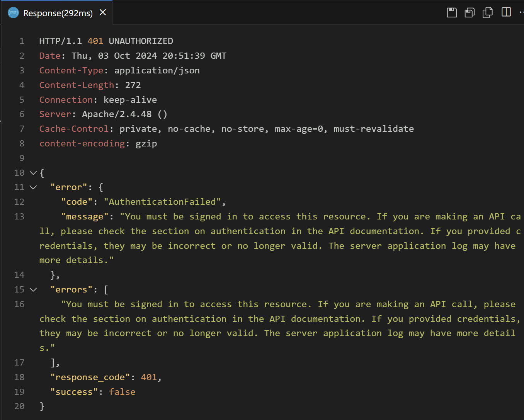The height and width of the screenshot is (420, 524).
Task: Click the must-revalidate directive
Action: (x=374, y=129)
